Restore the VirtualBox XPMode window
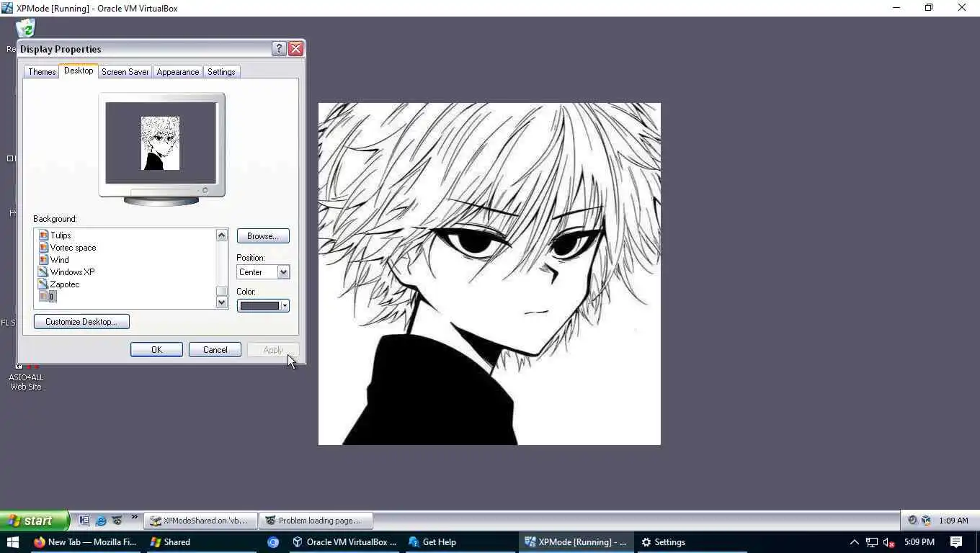 click(929, 8)
